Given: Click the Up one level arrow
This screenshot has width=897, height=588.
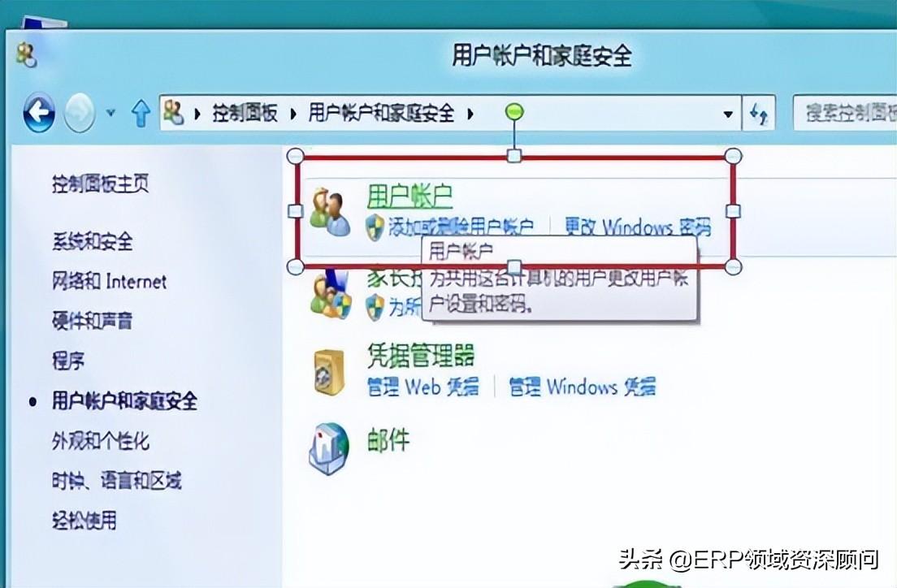Looking at the screenshot, I should [141, 113].
